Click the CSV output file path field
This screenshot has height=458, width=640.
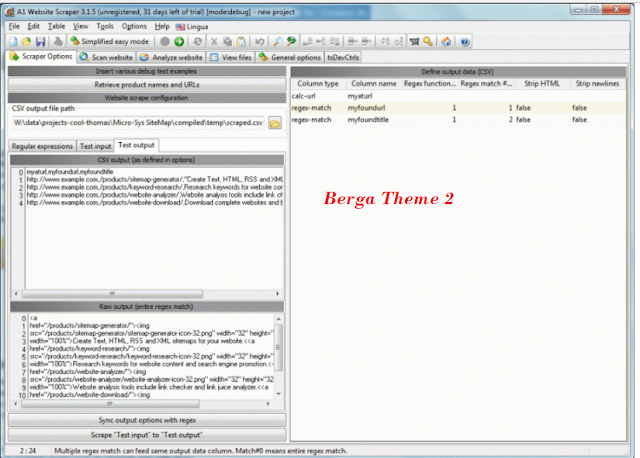click(x=138, y=123)
